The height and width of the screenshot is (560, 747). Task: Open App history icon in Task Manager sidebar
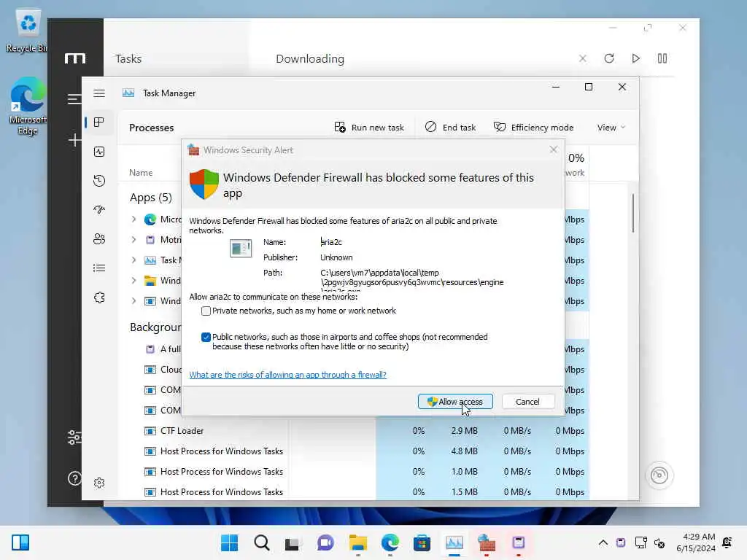click(x=99, y=181)
